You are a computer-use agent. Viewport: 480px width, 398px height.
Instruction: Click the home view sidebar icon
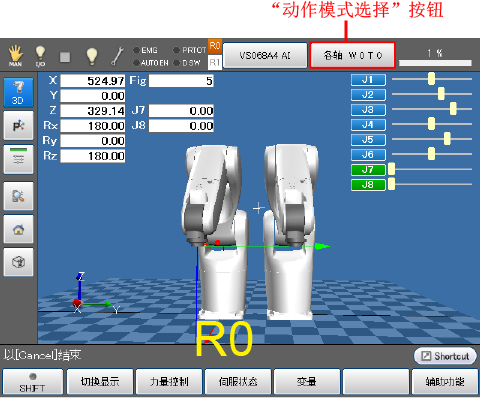click(18, 229)
